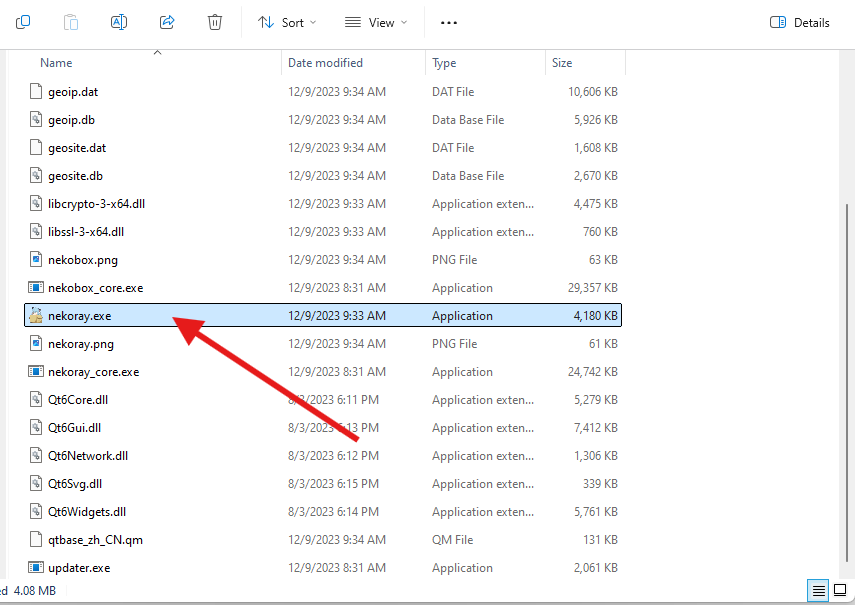Viewport: 855px width, 605px height.
Task: Click the 10,606 KB size of geoip.dat
Action: click(x=593, y=92)
